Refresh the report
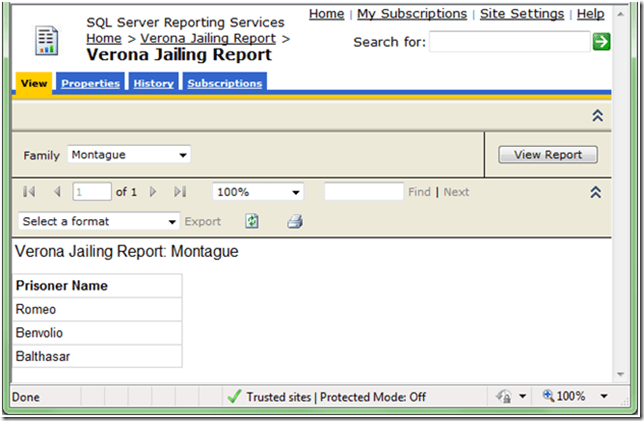 [x=253, y=222]
